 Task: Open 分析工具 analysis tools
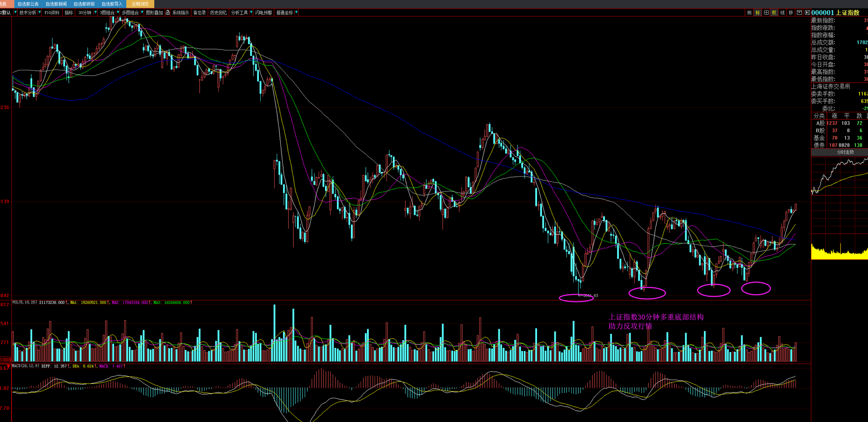[x=239, y=13]
